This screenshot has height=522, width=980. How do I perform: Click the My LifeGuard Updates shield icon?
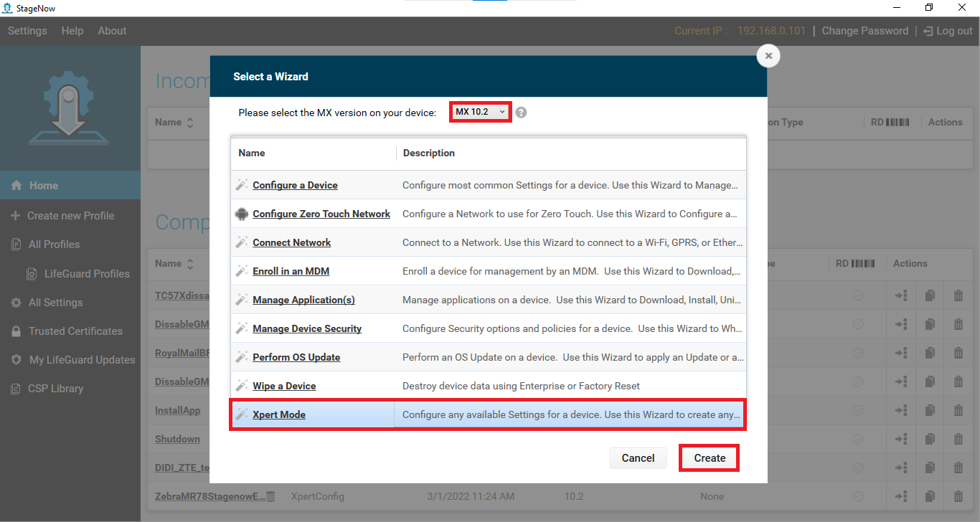(x=16, y=360)
